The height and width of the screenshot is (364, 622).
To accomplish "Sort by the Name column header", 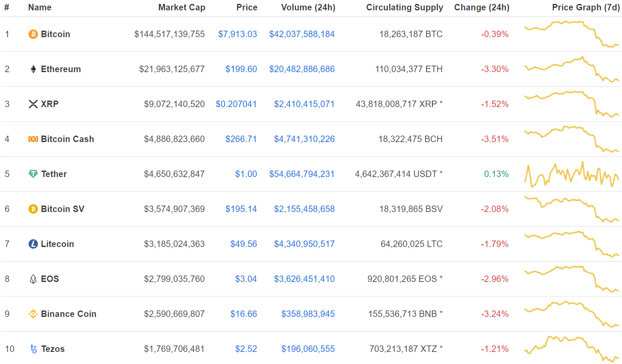I will 40,7.
